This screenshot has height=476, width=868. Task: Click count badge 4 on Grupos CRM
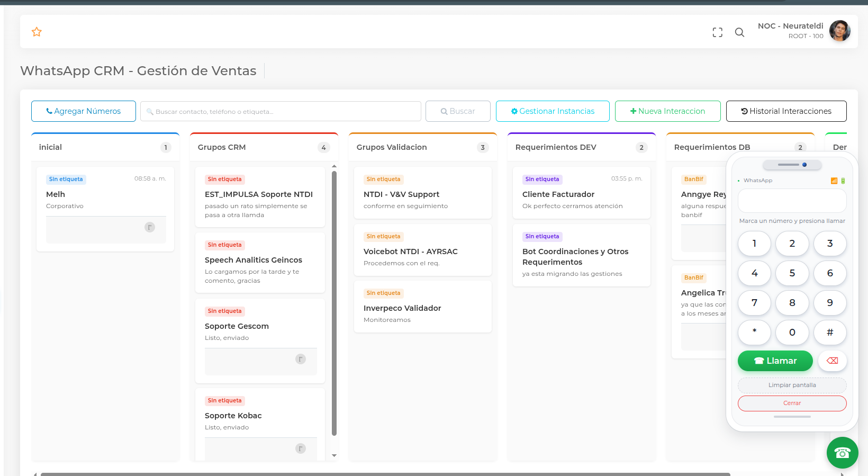coord(324,148)
